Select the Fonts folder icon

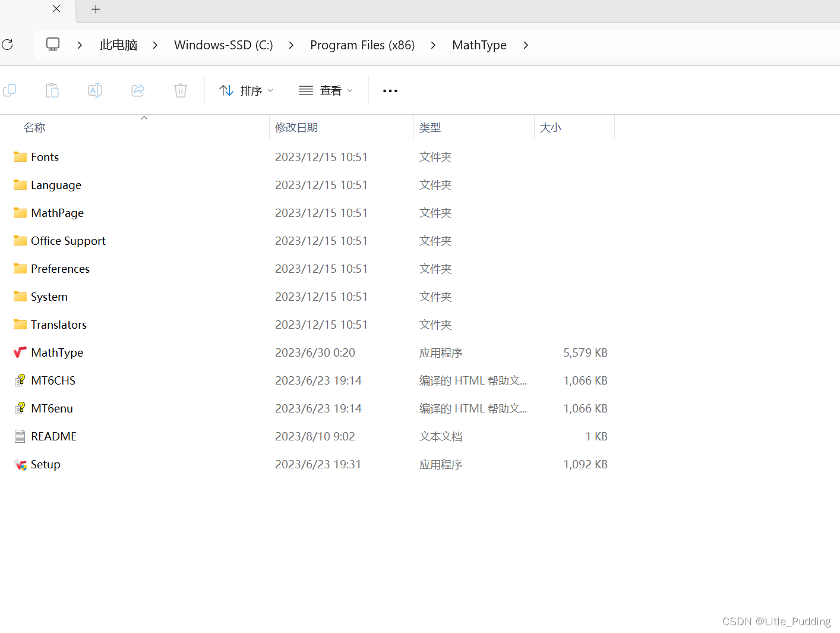click(x=20, y=157)
